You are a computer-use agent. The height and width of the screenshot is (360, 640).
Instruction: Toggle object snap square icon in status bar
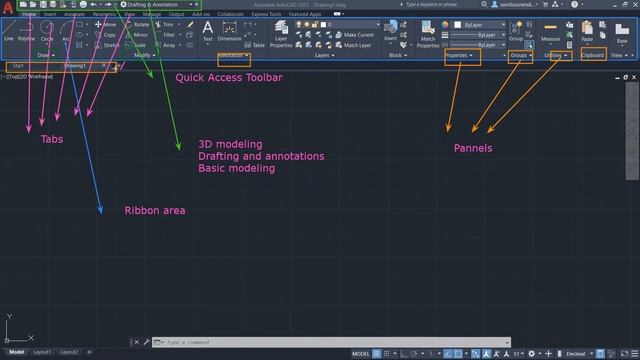tap(458, 353)
